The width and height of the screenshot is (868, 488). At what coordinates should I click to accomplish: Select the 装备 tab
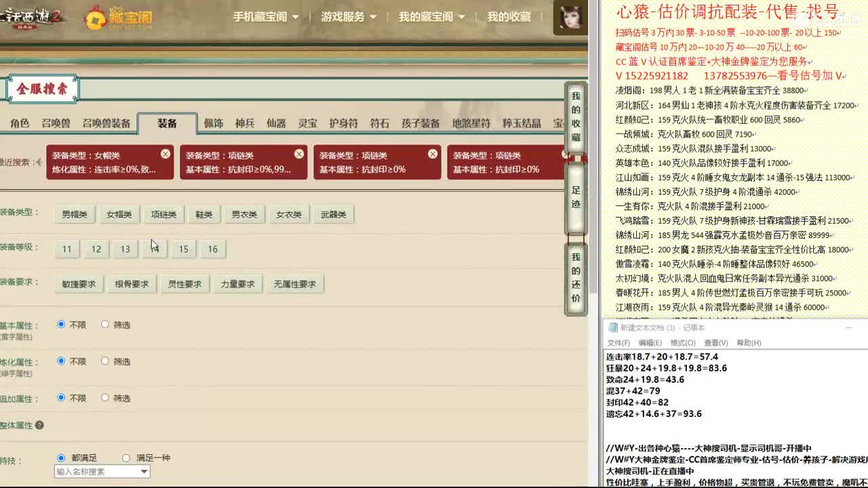click(x=167, y=123)
